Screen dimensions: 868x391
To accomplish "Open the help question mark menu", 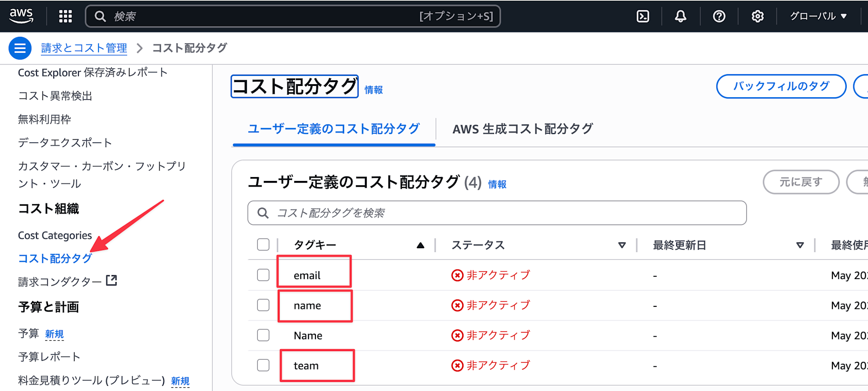I will coord(719,16).
